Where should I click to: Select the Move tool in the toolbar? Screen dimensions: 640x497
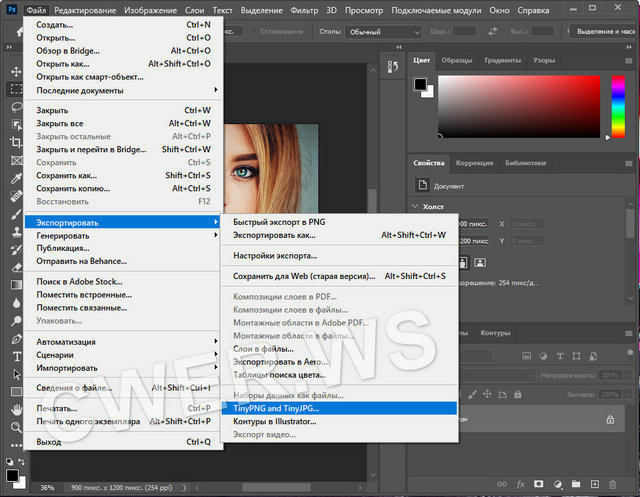click(16, 72)
